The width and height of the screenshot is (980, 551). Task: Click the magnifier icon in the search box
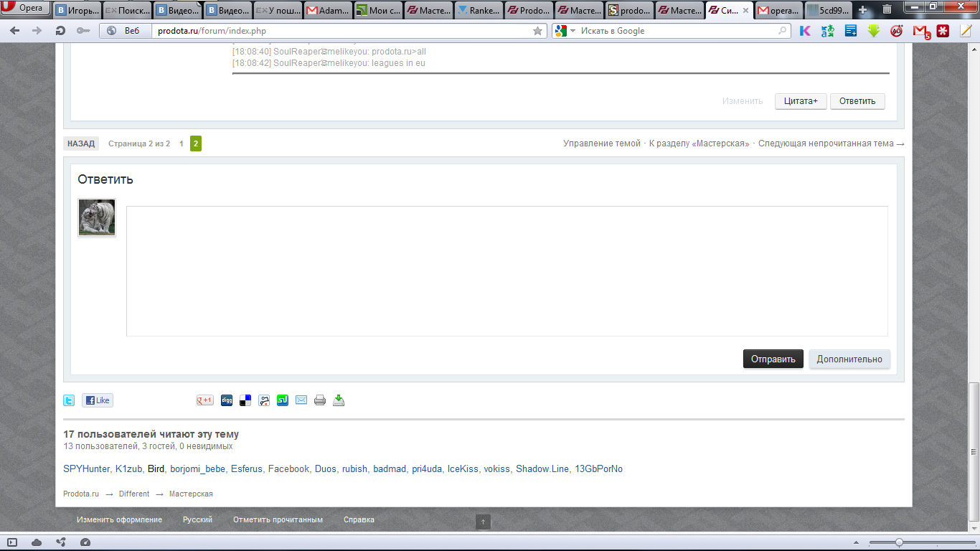[x=783, y=31]
